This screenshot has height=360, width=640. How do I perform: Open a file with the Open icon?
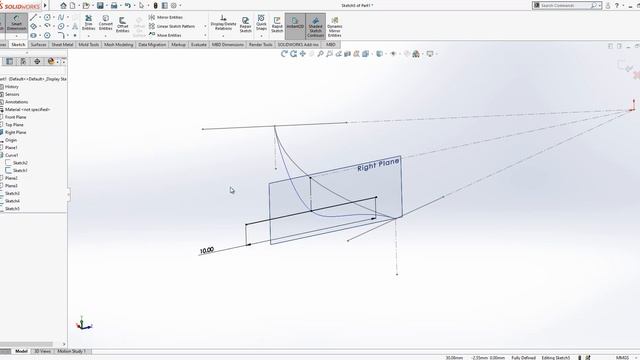pos(86,5)
